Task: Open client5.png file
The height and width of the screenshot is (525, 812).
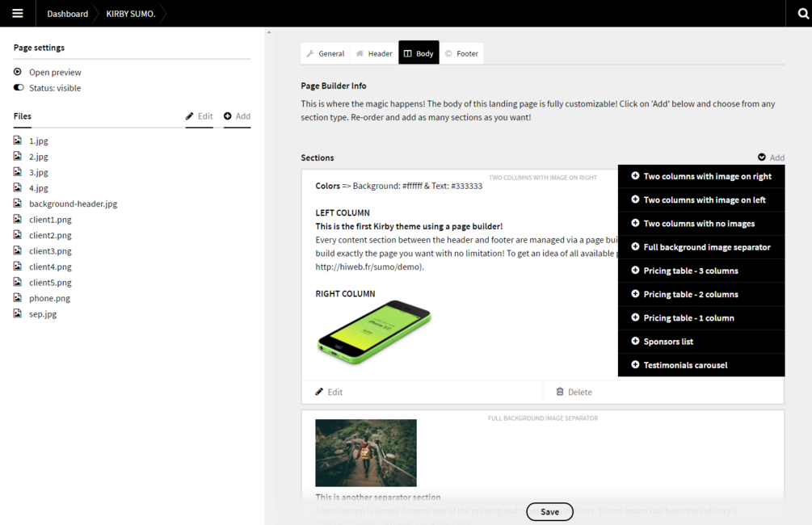Action: (50, 282)
